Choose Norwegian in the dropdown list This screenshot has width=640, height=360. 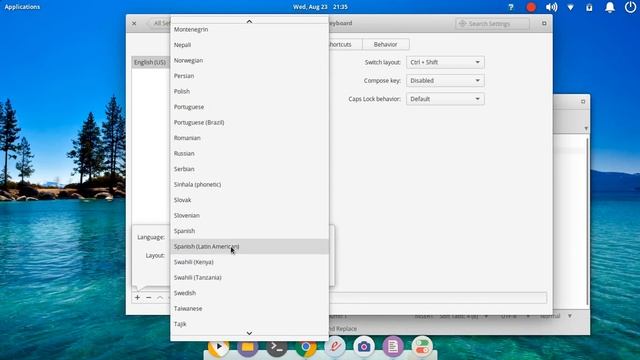pyautogui.click(x=249, y=60)
